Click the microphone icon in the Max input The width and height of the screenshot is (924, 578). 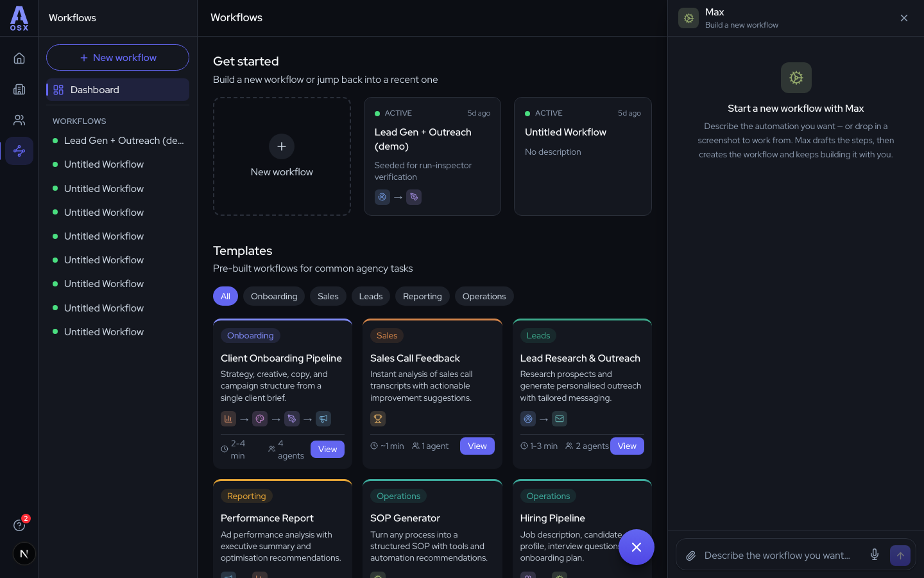coord(875,555)
